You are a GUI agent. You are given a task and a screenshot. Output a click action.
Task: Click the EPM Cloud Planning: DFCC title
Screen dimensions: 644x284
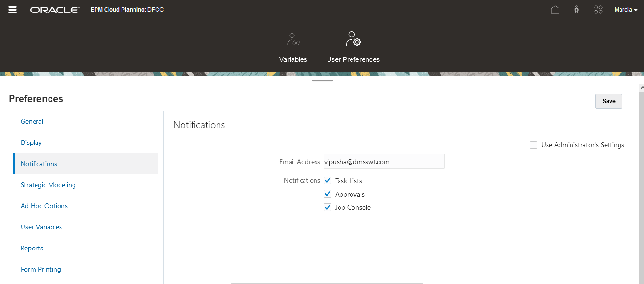point(127,10)
